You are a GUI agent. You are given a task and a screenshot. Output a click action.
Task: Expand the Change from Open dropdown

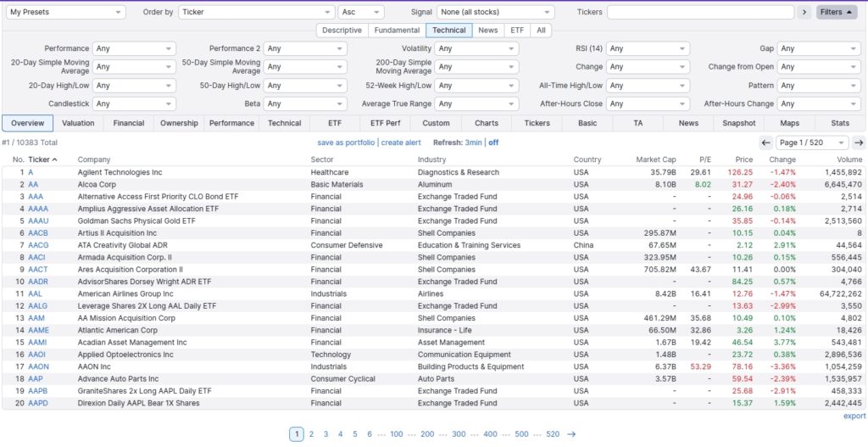(819, 67)
